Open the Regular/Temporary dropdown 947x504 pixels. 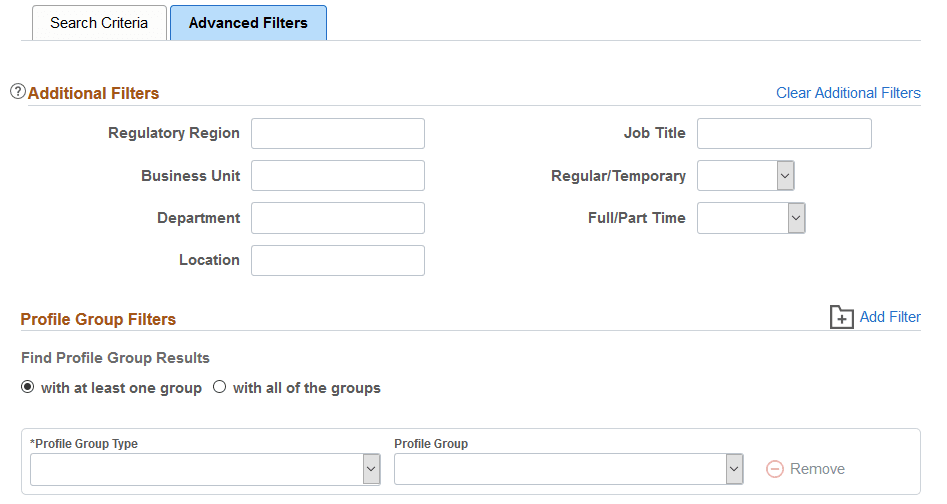[746, 176]
